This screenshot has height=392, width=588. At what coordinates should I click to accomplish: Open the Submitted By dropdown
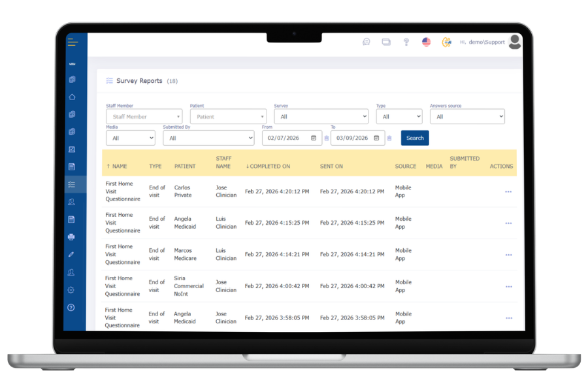click(x=208, y=138)
